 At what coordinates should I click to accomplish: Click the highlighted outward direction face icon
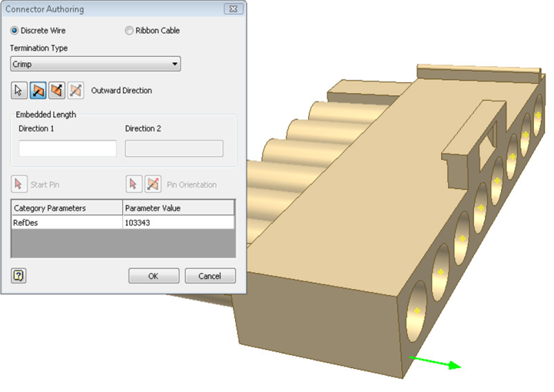pos(38,91)
